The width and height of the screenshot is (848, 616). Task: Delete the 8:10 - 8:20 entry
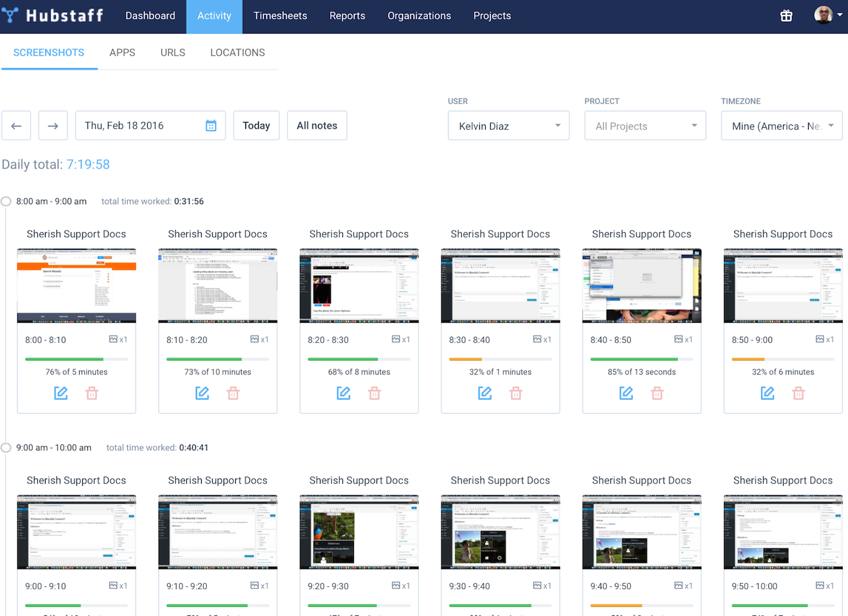[233, 393]
